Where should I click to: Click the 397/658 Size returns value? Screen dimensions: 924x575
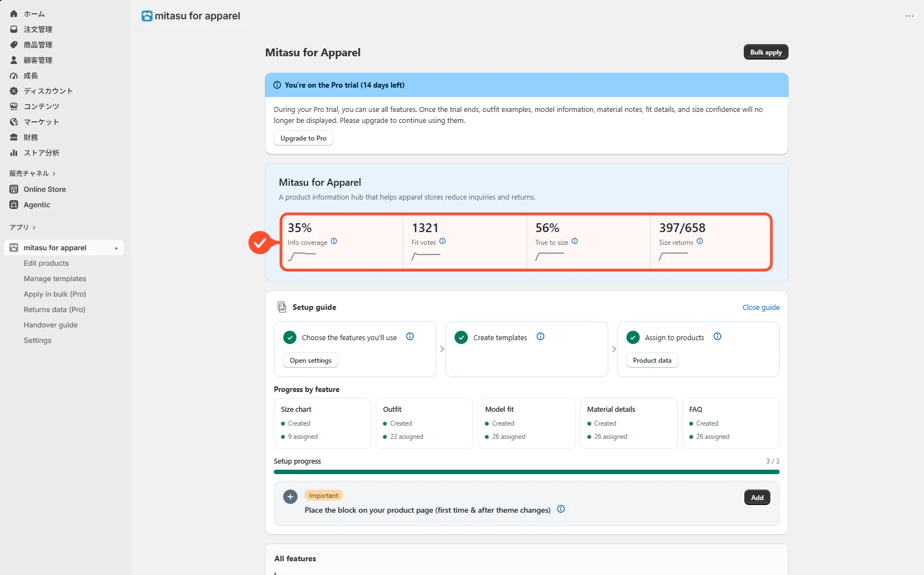tap(682, 228)
